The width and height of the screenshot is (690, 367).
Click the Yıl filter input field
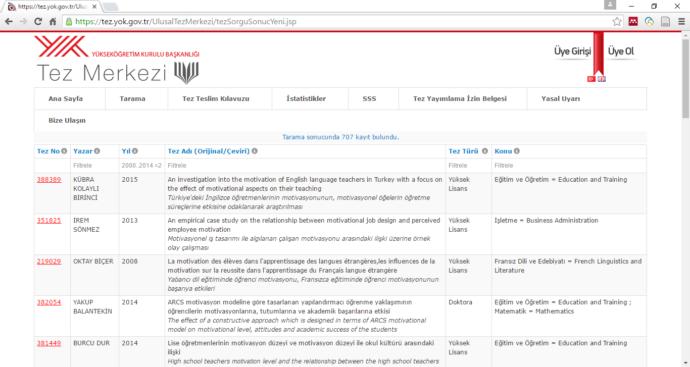[x=142, y=165]
